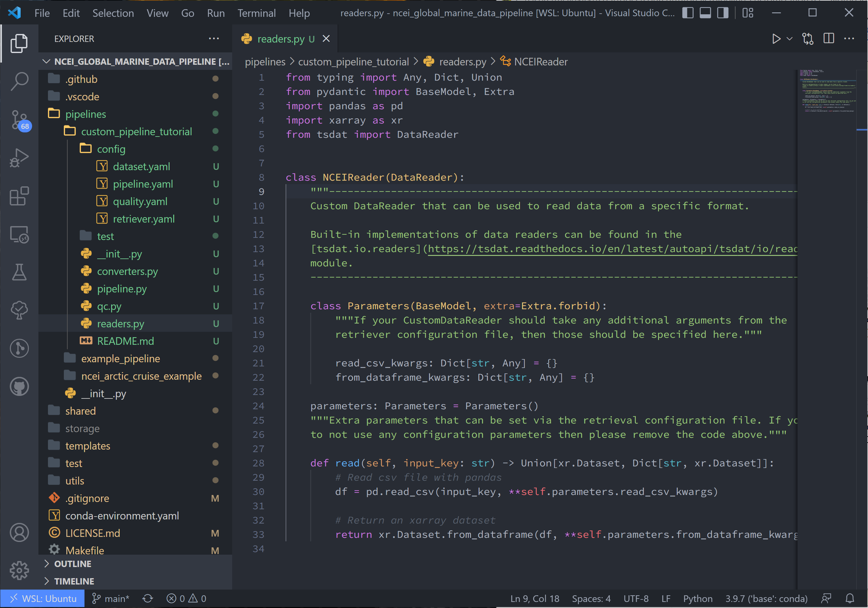Image resolution: width=868 pixels, height=608 pixels.
Task: Open editor More Actions ellipsis
Action: (849, 38)
